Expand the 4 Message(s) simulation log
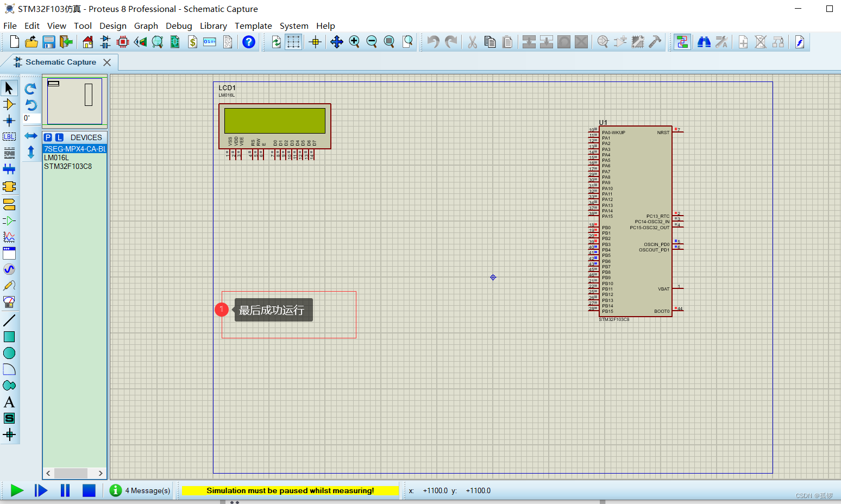The height and width of the screenshot is (504, 841). point(140,490)
